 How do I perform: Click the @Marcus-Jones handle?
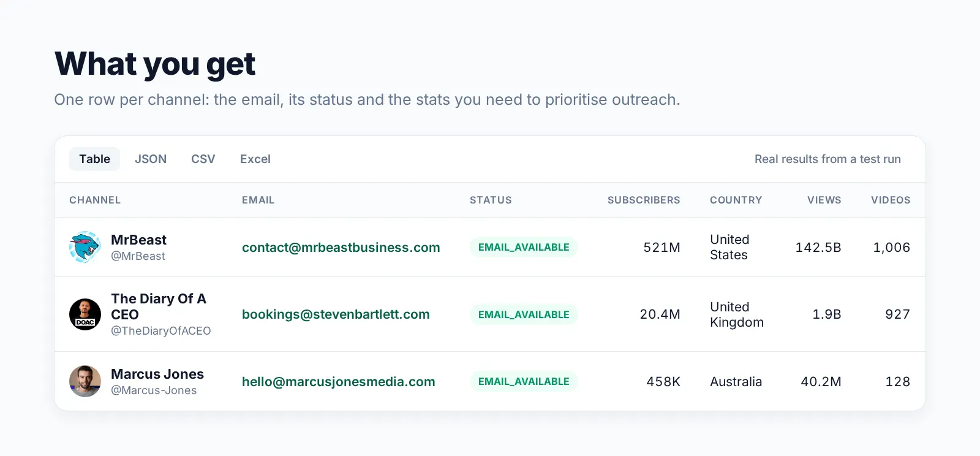[x=154, y=390]
